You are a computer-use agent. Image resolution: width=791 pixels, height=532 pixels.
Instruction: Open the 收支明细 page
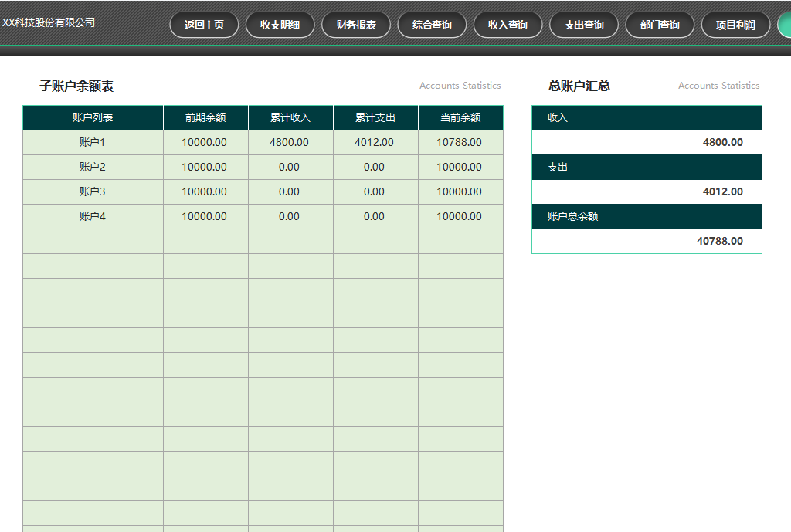(x=280, y=25)
